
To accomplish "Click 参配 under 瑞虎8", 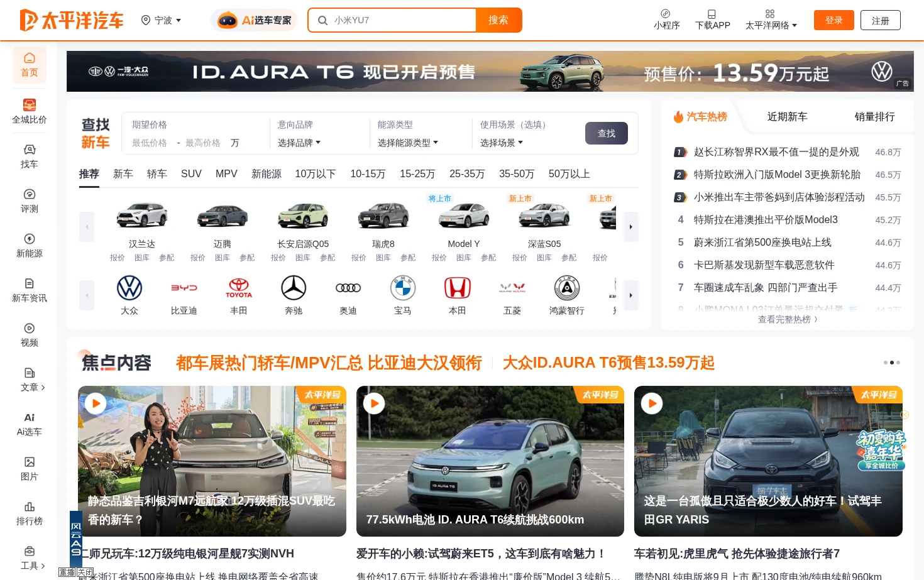I will 408,258.
